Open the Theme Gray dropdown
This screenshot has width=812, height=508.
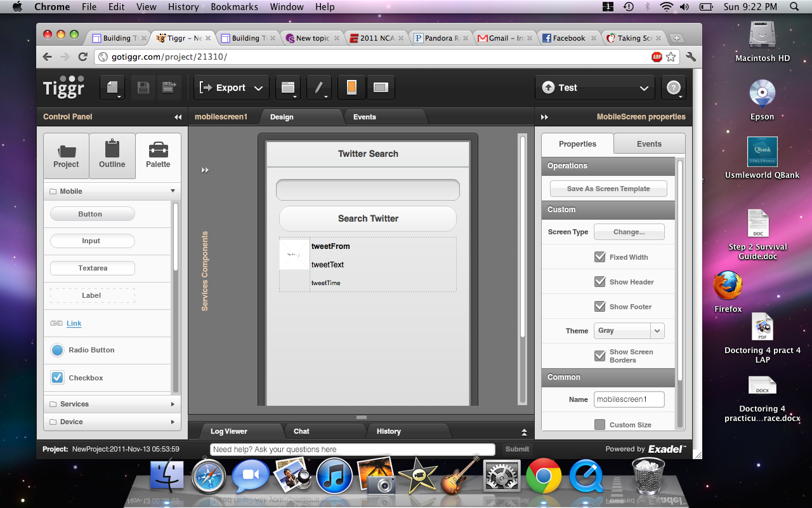click(x=629, y=331)
